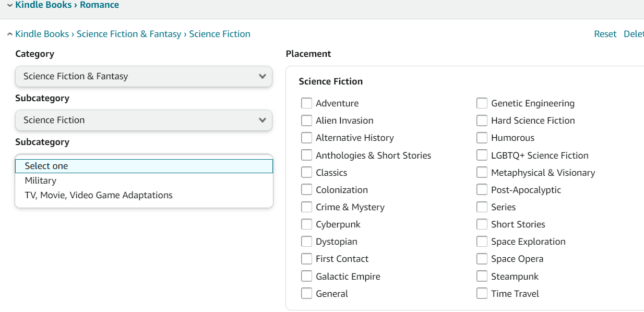Select the Galactic Empire checkbox
The image size is (644, 312).
click(306, 277)
